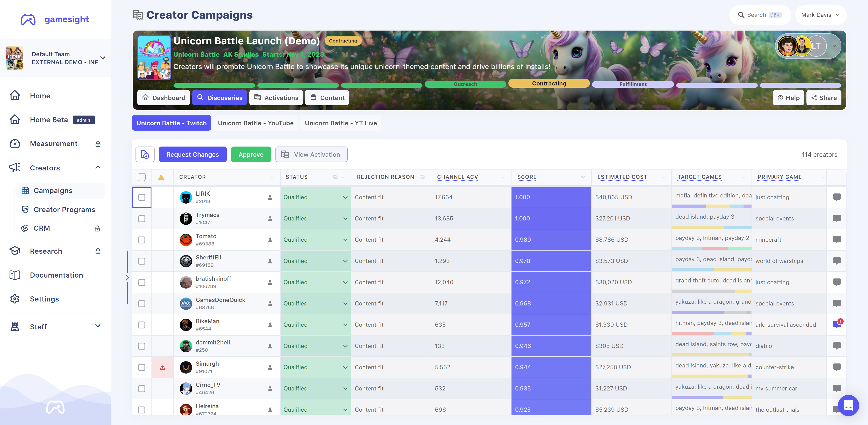Open comments for Tomato row
This screenshot has width=868, height=425.
pyautogui.click(x=837, y=240)
